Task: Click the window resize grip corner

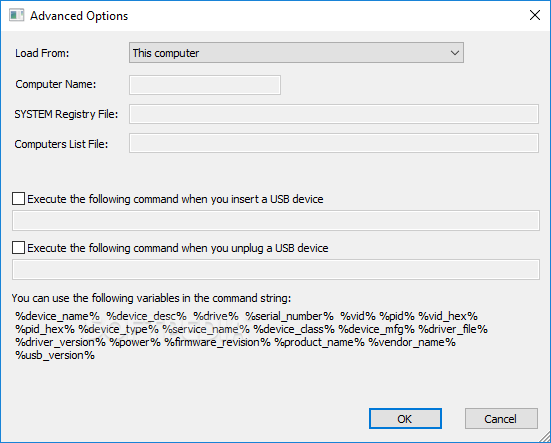Action: [545, 437]
